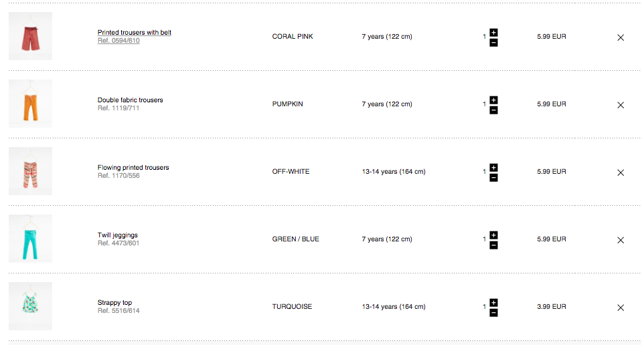Open the Strappy top product thumbnail
Image resolution: width=644 pixels, height=345 pixels.
click(30, 307)
